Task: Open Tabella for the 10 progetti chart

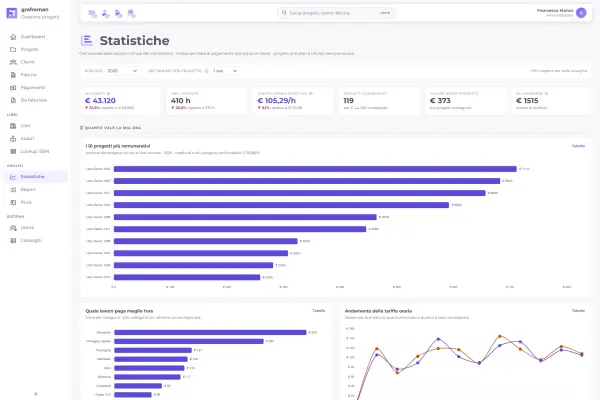Action: coord(578,146)
